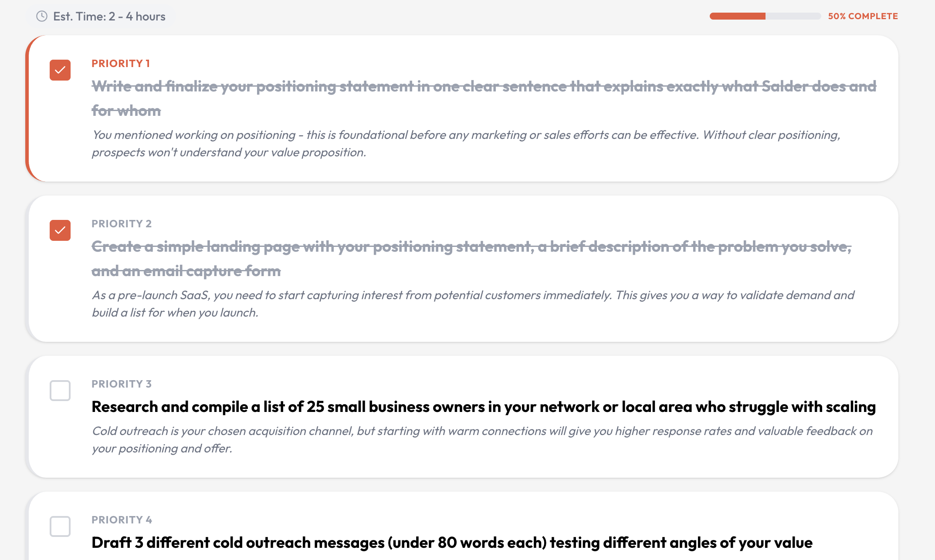935x560 pixels.
Task: Tick the Priority 4 checkbox
Action: pos(60,526)
